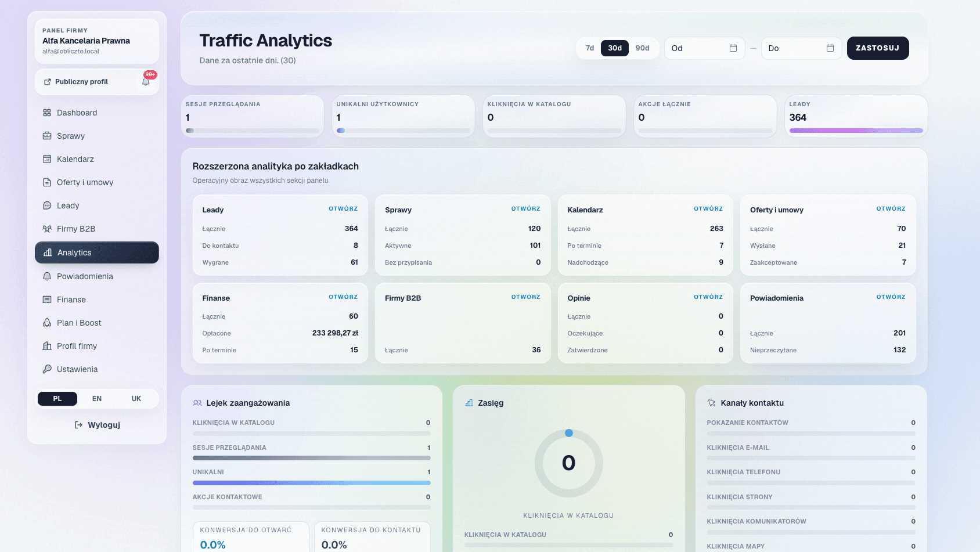
Task: Open the Leady card via OTWÓRZ
Action: click(344, 209)
